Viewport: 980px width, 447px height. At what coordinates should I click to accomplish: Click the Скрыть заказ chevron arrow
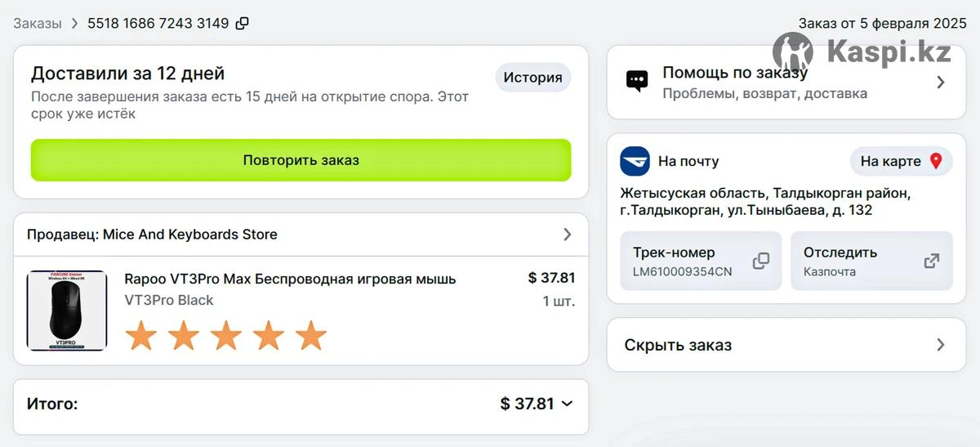(940, 345)
